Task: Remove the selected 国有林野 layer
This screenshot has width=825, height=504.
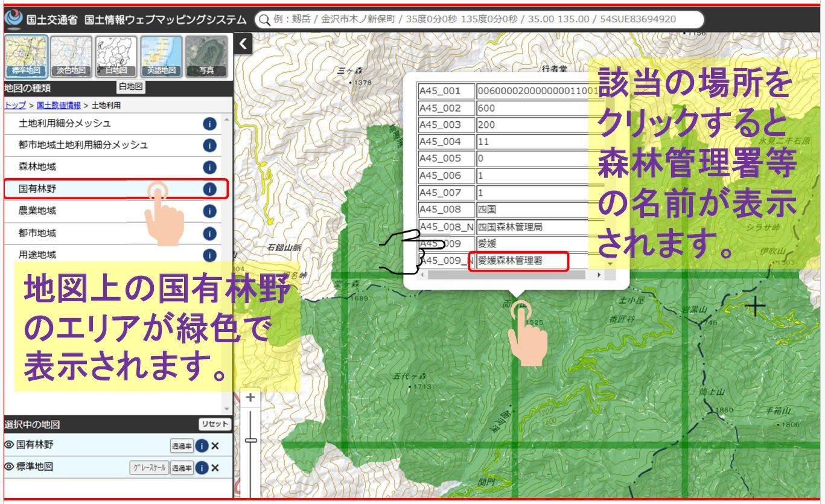Action: point(215,446)
